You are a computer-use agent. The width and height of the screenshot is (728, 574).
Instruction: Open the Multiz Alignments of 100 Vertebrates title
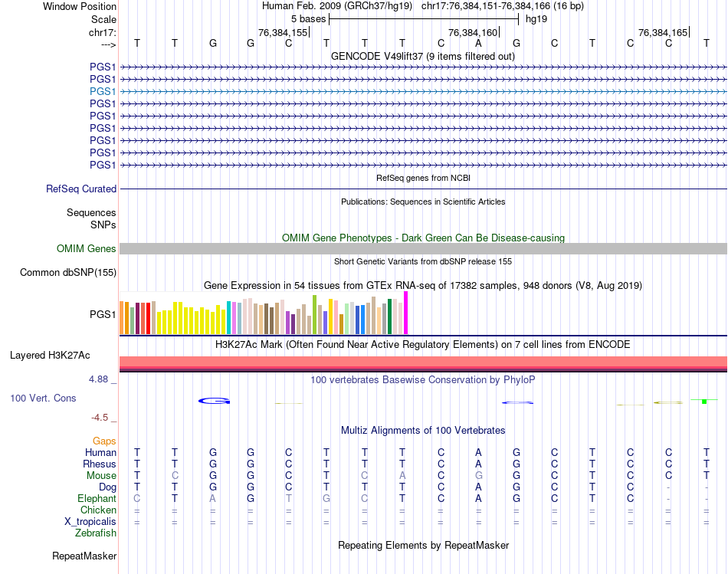pos(423,431)
